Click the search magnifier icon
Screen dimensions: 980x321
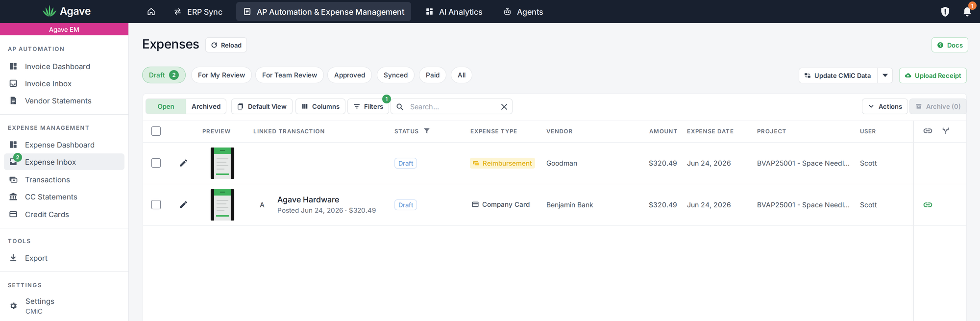pyautogui.click(x=400, y=107)
